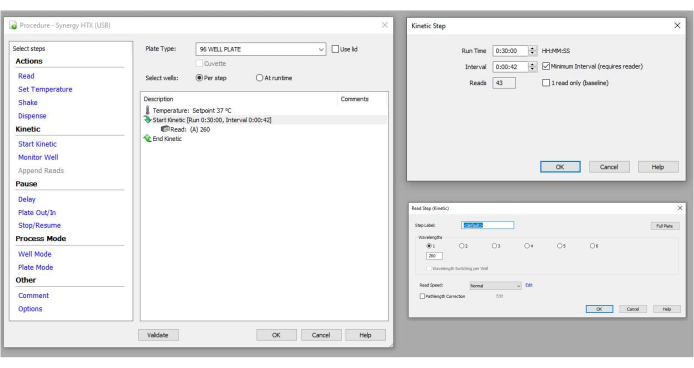
Task: Select the Stop/Resume step
Action: [39, 225]
